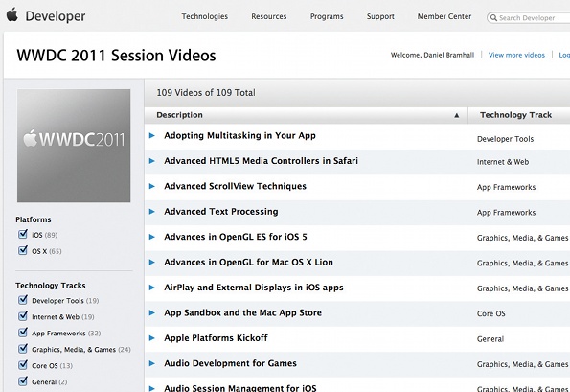The width and height of the screenshot is (570, 392).
Task: Uncheck Core OS track filter
Action: coord(23,365)
